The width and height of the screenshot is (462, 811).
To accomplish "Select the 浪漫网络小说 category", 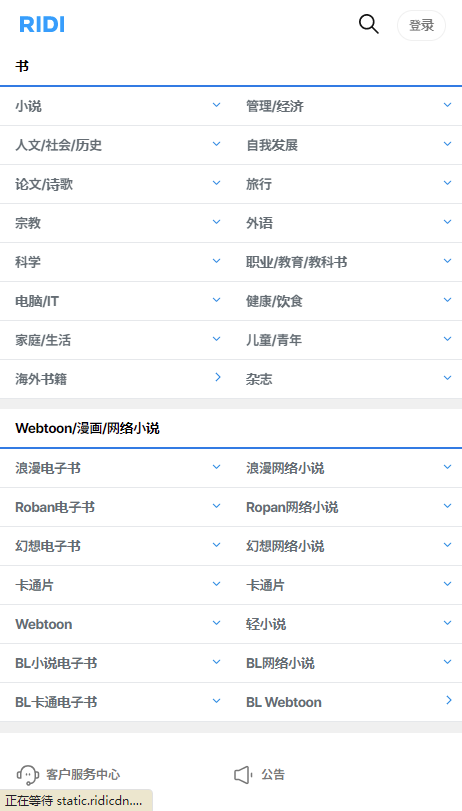I will pos(285,469).
